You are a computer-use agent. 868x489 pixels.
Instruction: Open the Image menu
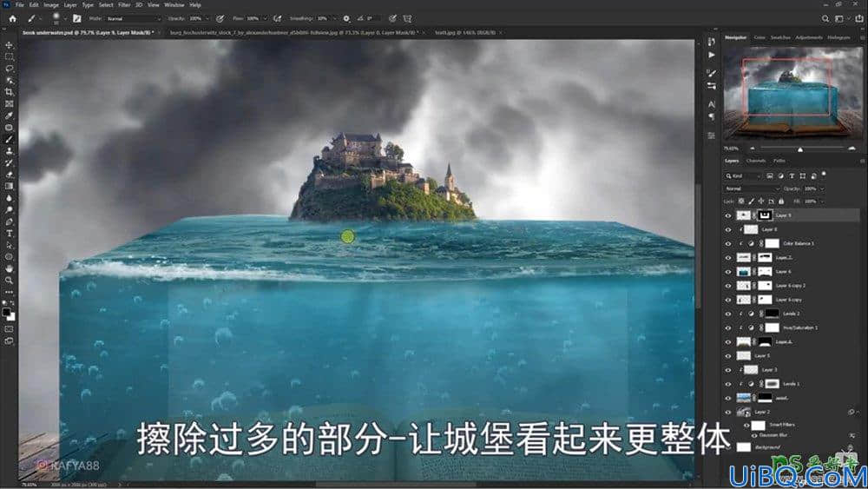point(51,4)
